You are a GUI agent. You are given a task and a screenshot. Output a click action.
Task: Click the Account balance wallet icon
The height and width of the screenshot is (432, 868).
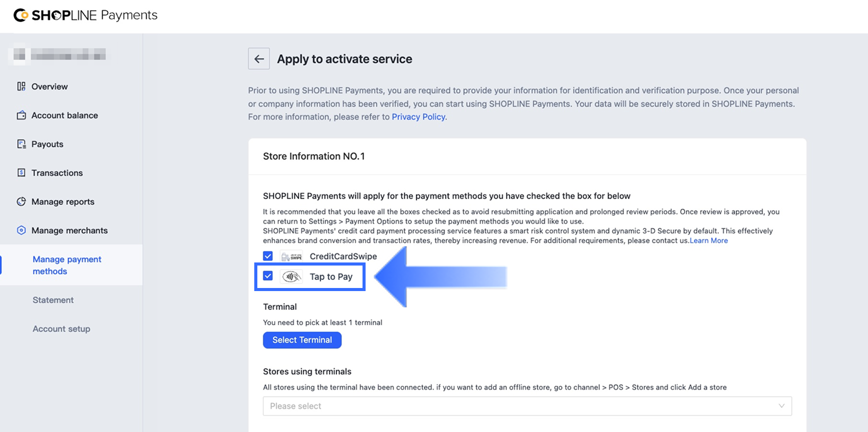21,115
